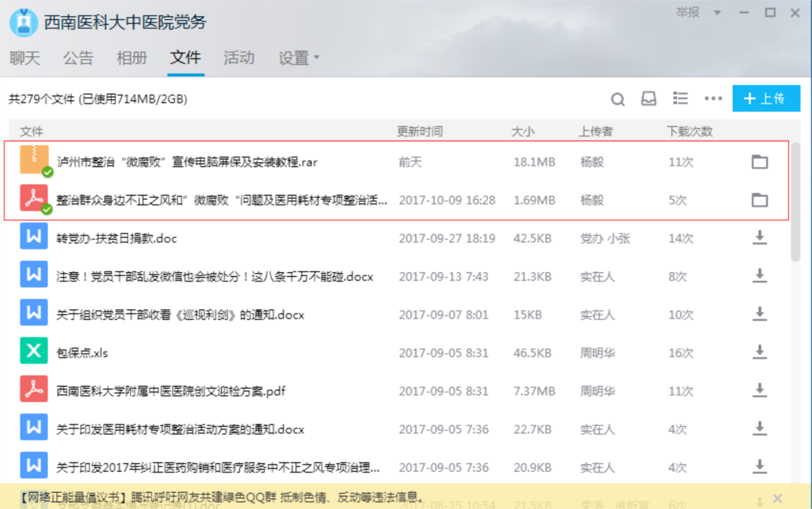Expand the 设置 dropdown menu
Screen dimensions: 812x509
pyautogui.click(x=299, y=58)
